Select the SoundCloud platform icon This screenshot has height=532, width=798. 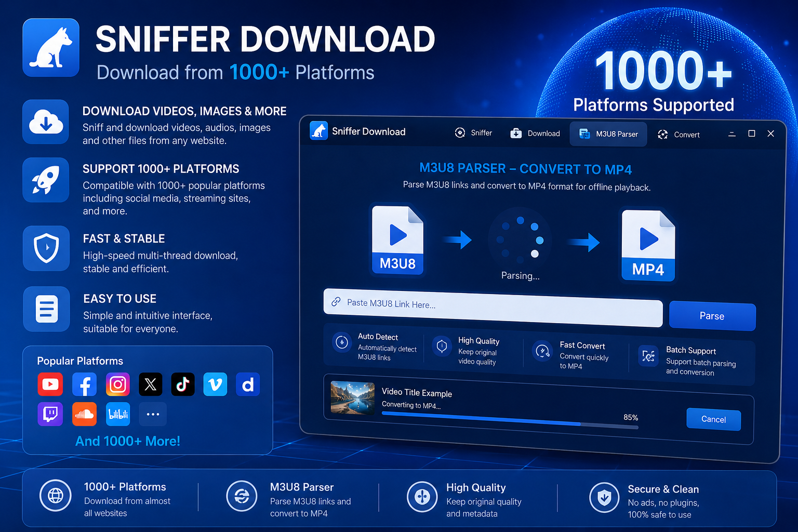click(x=84, y=414)
